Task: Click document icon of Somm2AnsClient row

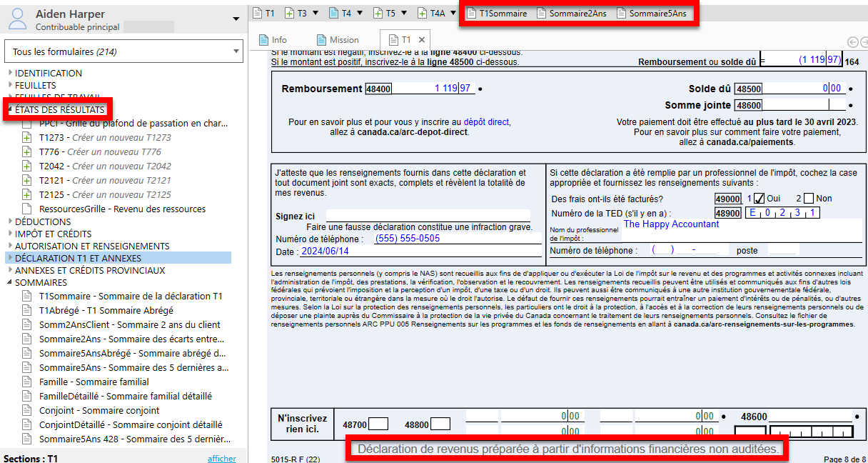Action: pyautogui.click(x=27, y=325)
